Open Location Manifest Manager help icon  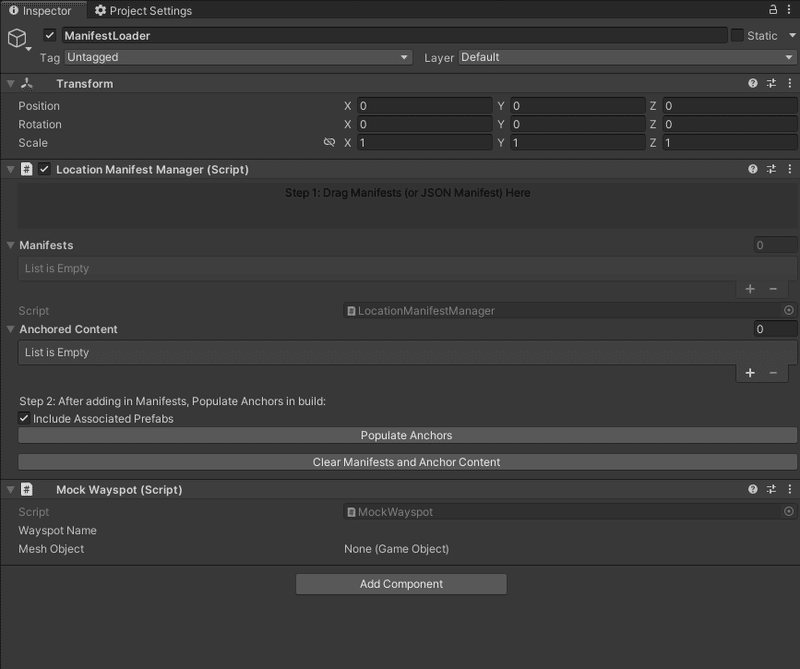point(753,169)
